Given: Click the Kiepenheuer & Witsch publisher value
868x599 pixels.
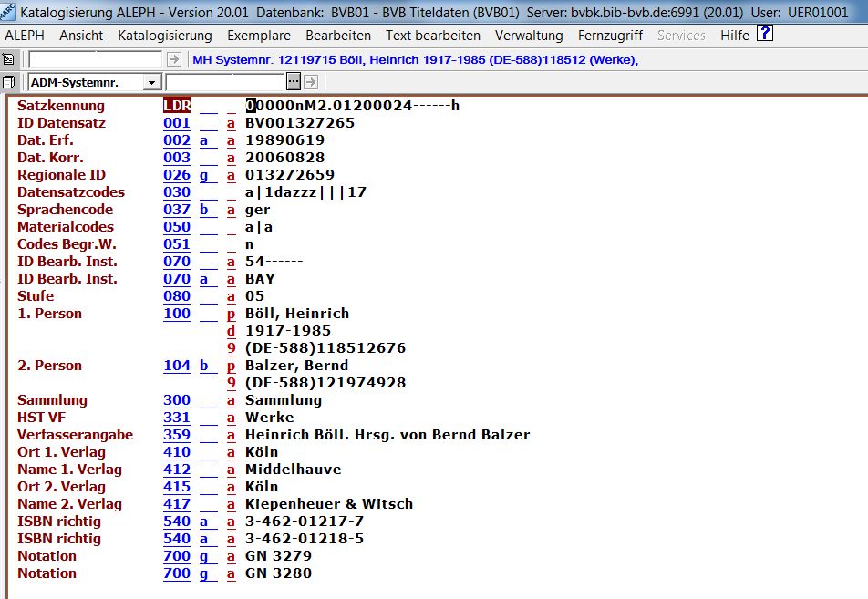Looking at the screenshot, I should 329,504.
